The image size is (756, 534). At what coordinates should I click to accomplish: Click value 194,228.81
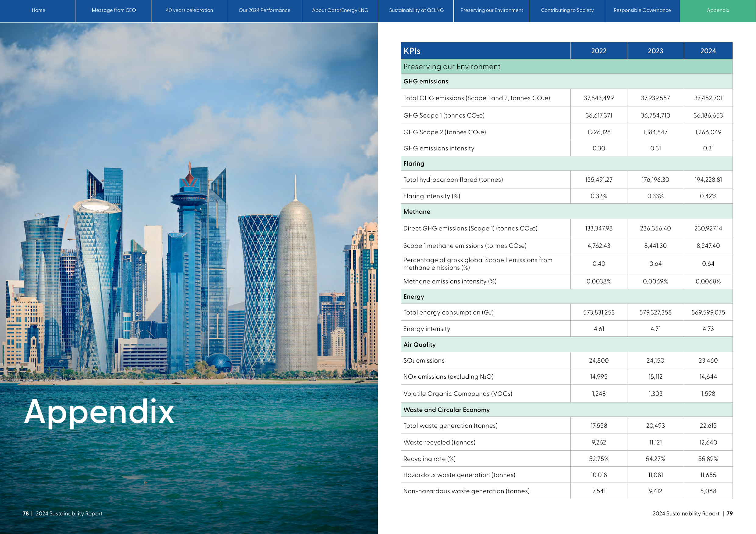(708, 180)
